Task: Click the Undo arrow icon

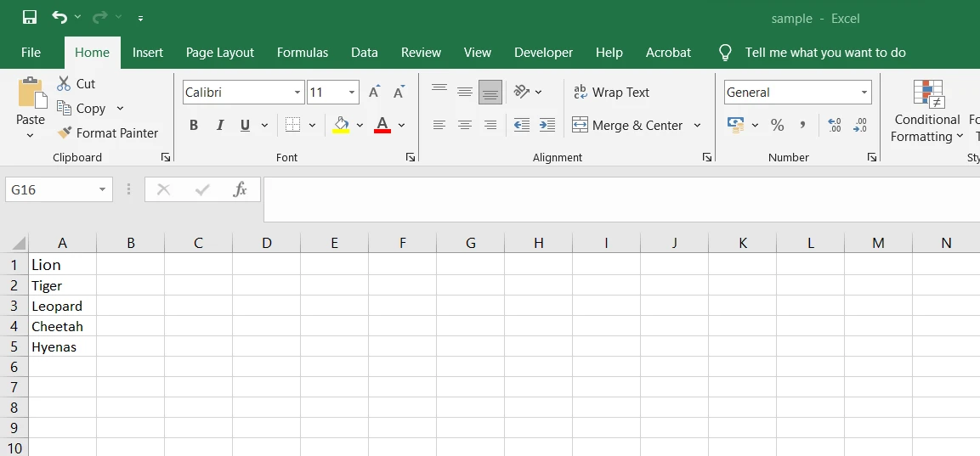Action: 59,17
